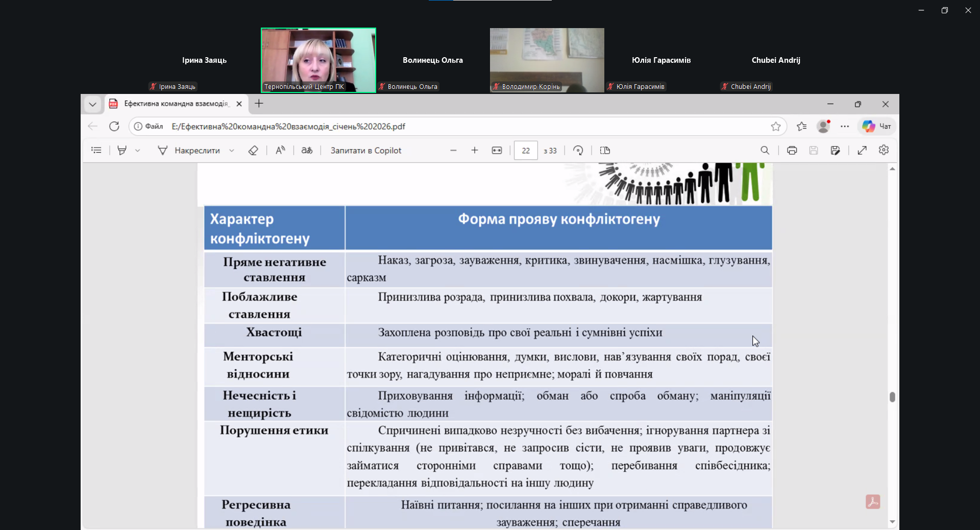
Task: Open a new browser tab
Action: pos(259,104)
